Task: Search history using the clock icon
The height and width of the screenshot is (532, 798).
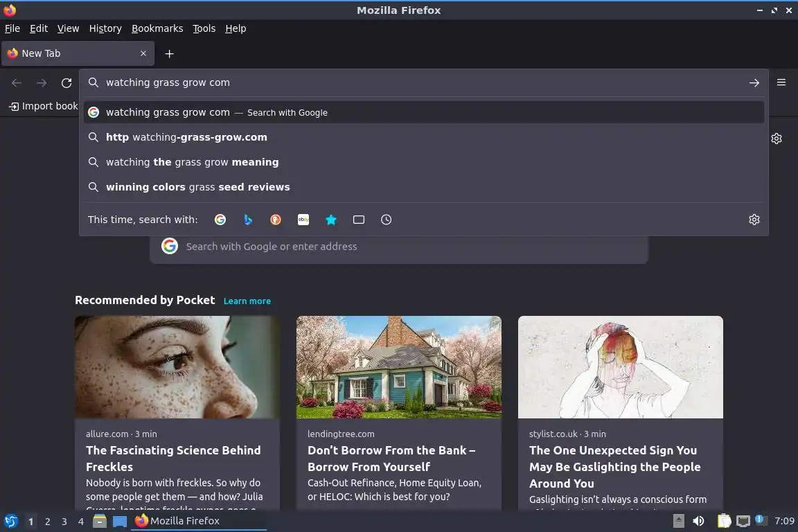Action: tap(387, 220)
